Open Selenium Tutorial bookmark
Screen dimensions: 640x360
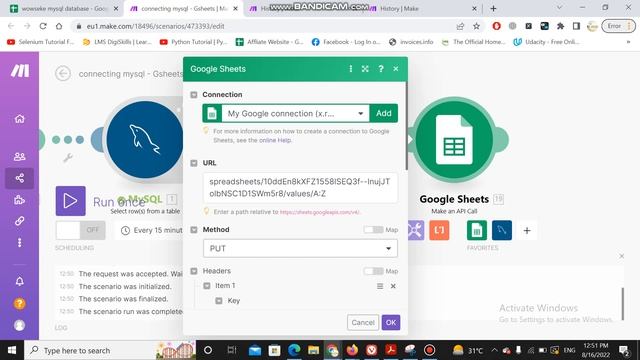(40, 42)
